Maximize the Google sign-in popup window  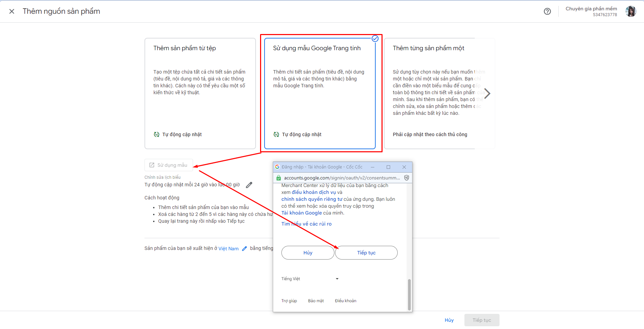click(x=388, y=167)
